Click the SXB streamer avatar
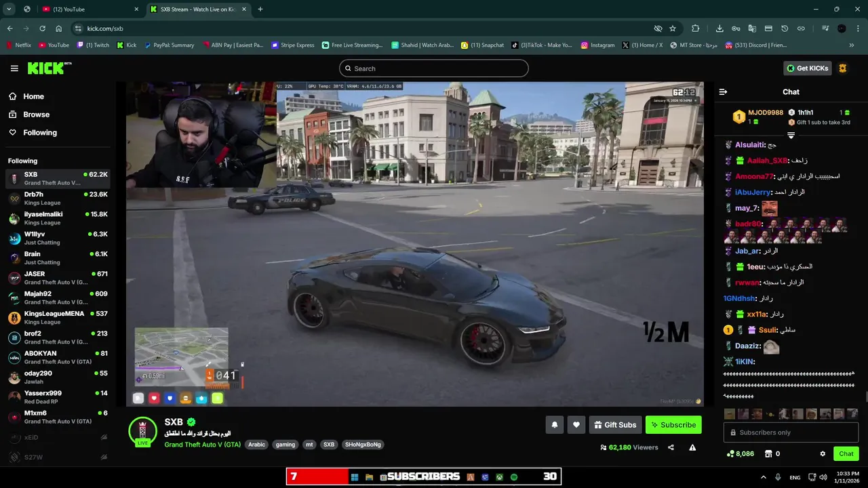The width and height of the screenshot is (868, 488). pyautogui.click(x=142, y=430)
